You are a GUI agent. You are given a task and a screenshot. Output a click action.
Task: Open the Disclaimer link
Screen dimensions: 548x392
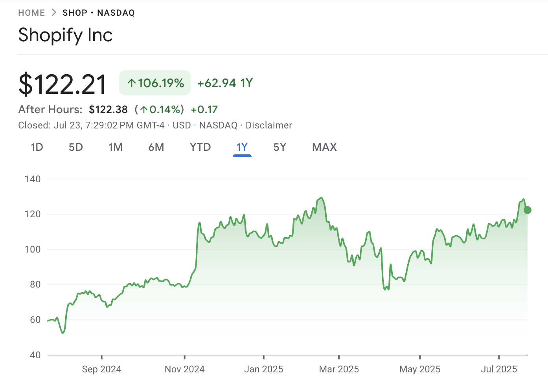(x=269, y=125)
